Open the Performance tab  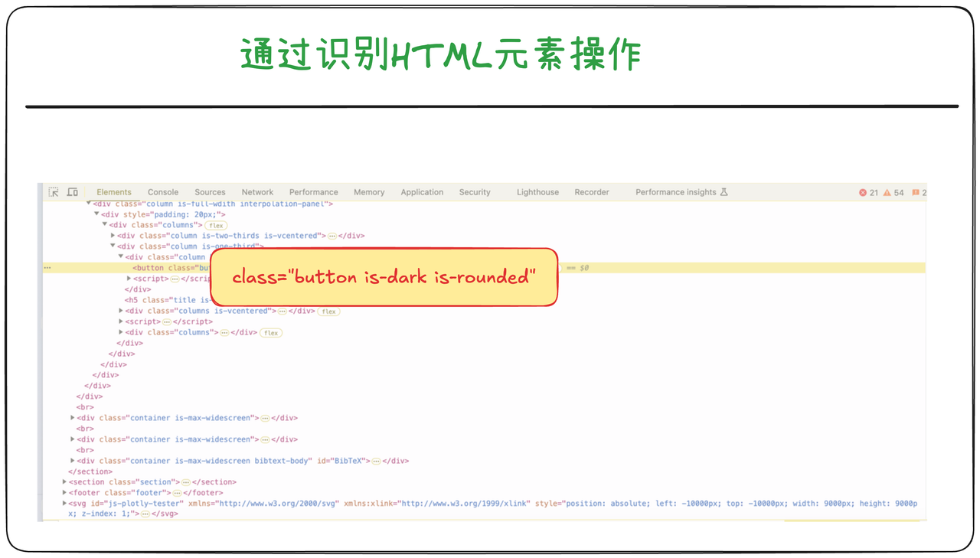[x=313, y=192]
